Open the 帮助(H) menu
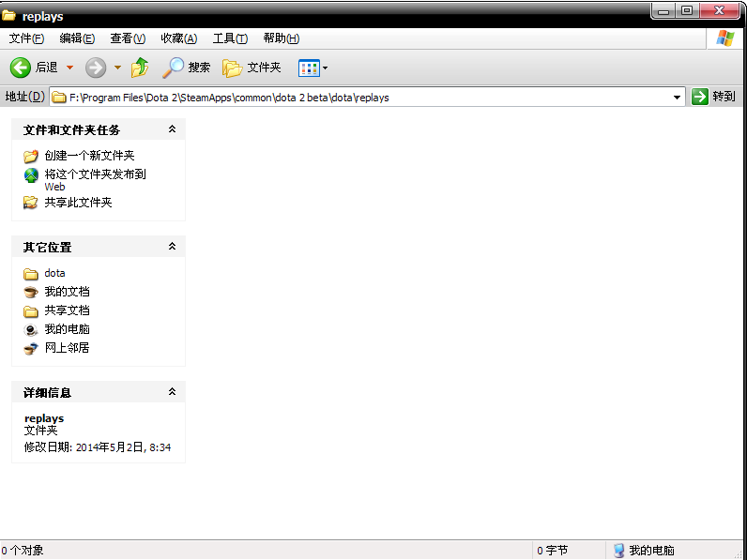The height and width of the screenshot is (560, 747). (282, 38)
